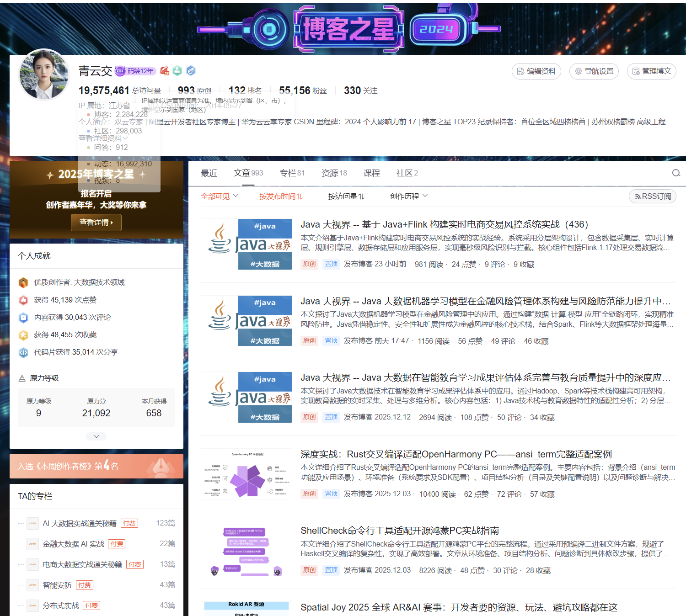
Task: Switch to the 资源 18 tab
Action: [x=334, y=173]
